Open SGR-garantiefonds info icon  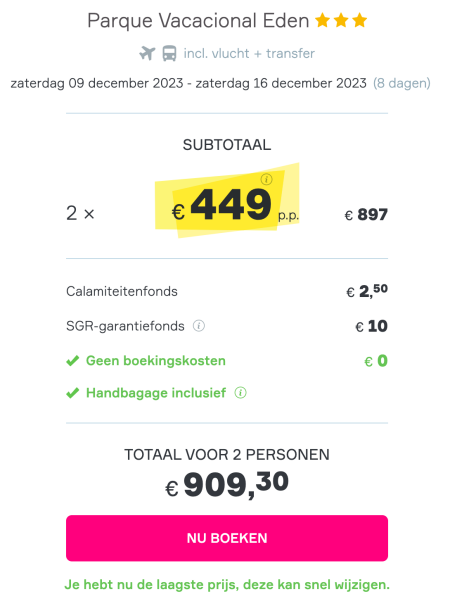[x=199, y=326]
